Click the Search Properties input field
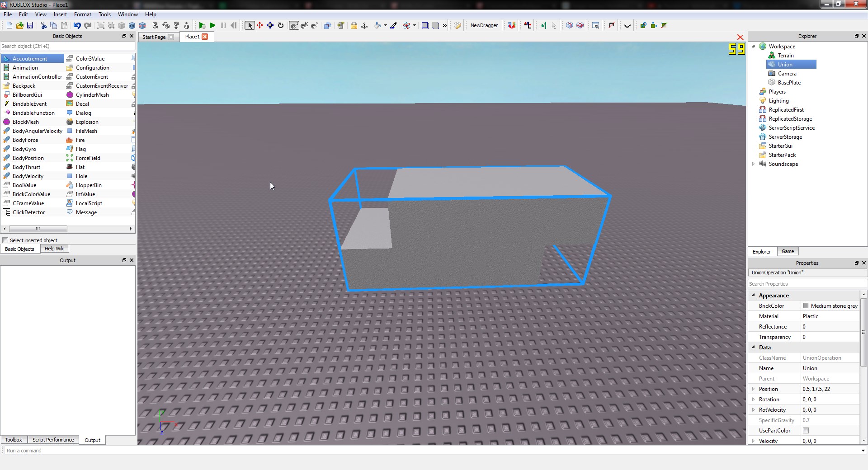 pos(807,284)
